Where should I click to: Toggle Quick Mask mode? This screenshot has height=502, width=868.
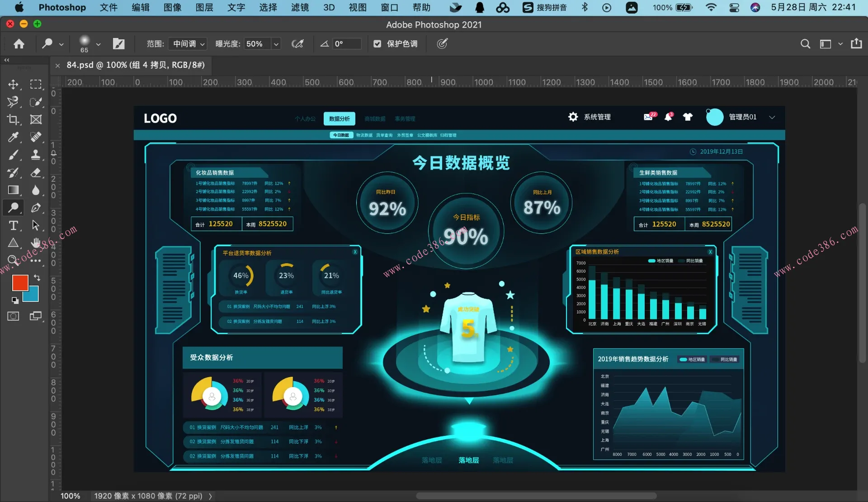point(13,316)
